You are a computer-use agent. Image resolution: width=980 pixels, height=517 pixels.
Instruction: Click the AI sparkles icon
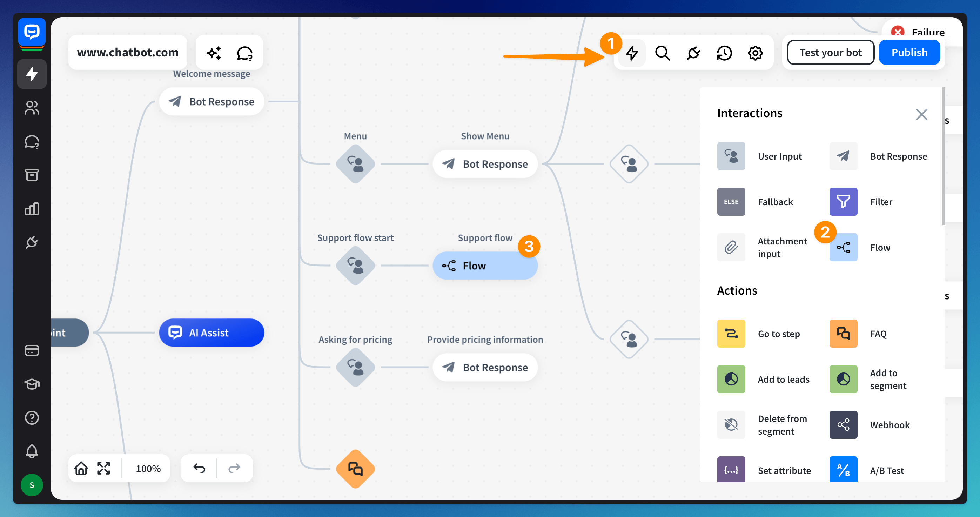(x=214, y=53)
